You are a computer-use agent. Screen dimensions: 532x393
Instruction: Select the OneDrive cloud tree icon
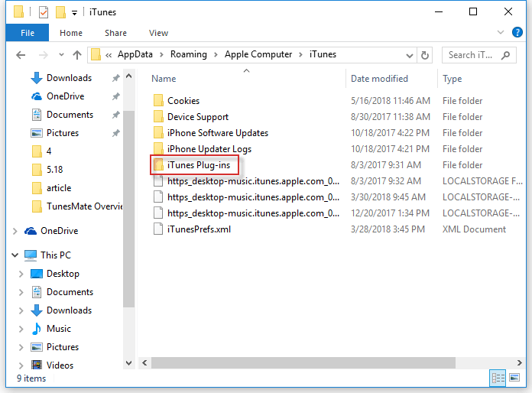click(x=31, y=231)
